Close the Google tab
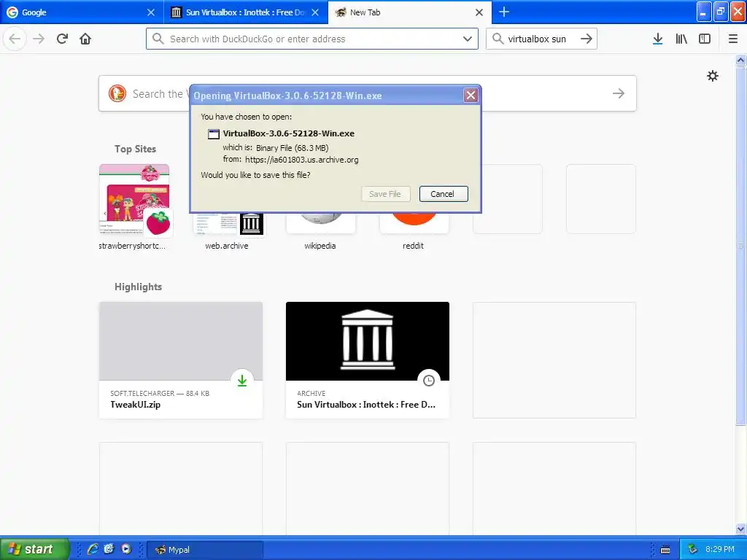 point(151,12)
